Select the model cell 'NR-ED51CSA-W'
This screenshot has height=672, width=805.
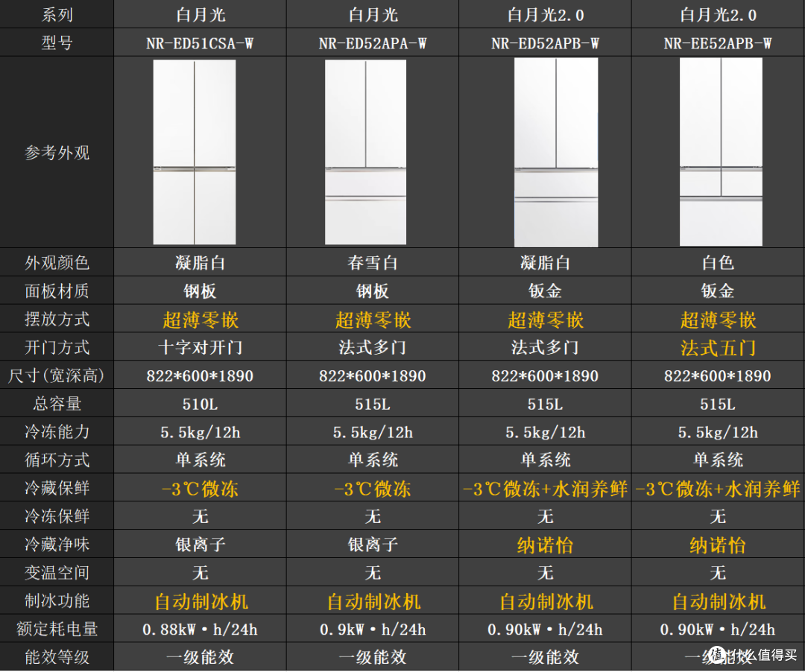[x=200, y=43]
